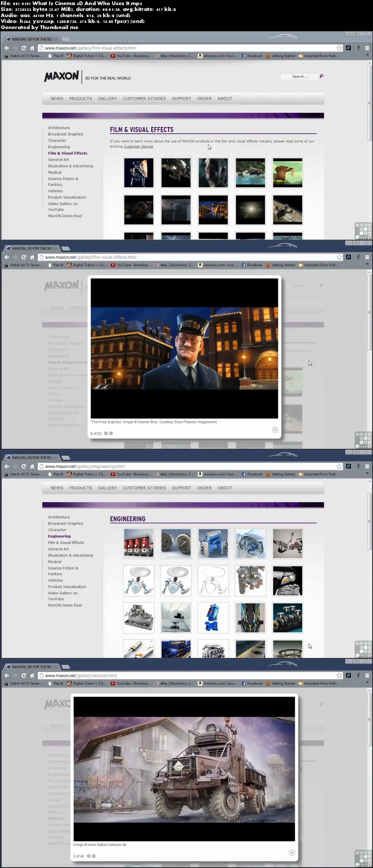Select Vehicles in the Engineering page sidebar
The height and width of the screenshot is (868, 373).
(x=55, y=580)
